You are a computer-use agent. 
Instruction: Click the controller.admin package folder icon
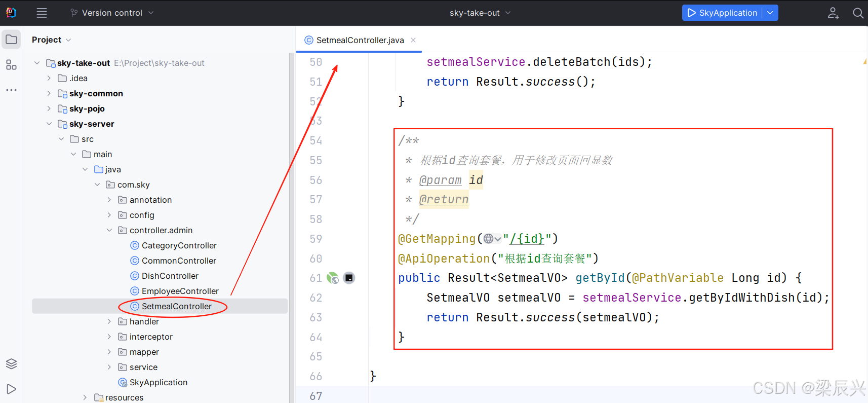pos(123,230)
